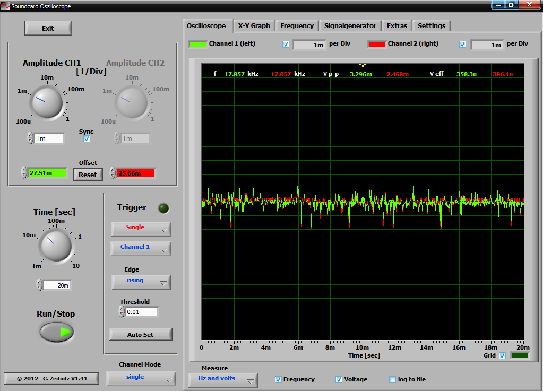Screen dimensions: 543x392
Task: Uncheck the Frequency measurement checkbox
Action: tap(278, 380)
